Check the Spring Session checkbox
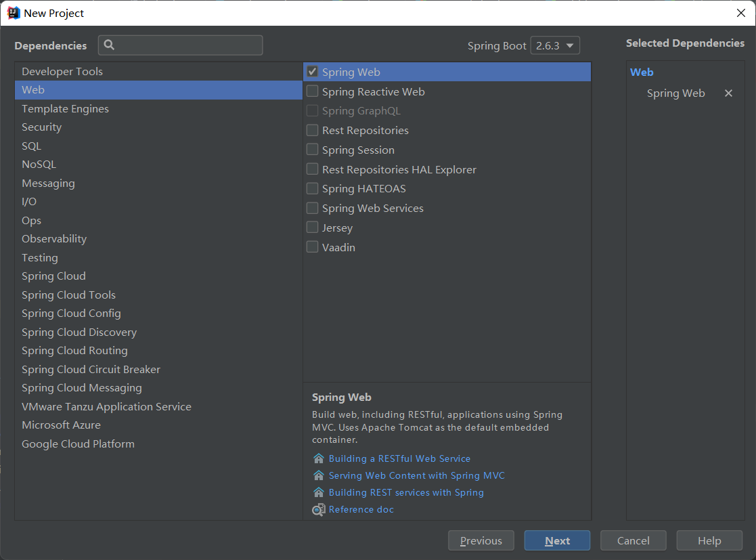The width and height of the screenshot is (756, 560). [x=313, y=150]
